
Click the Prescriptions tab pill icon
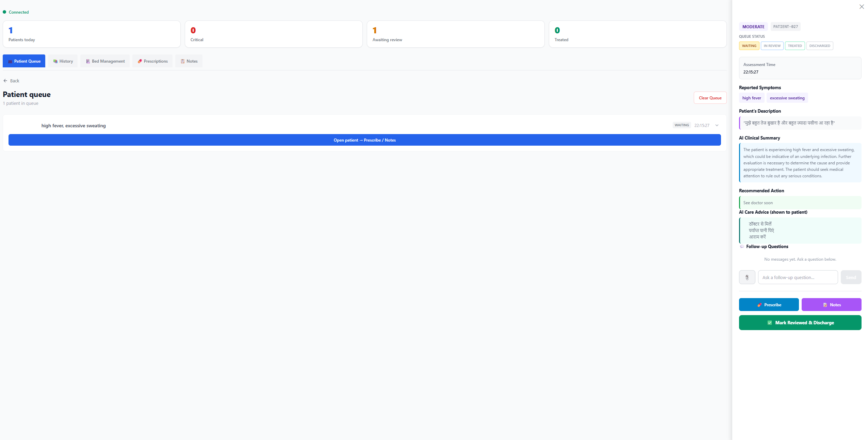[x=140, y=61]
